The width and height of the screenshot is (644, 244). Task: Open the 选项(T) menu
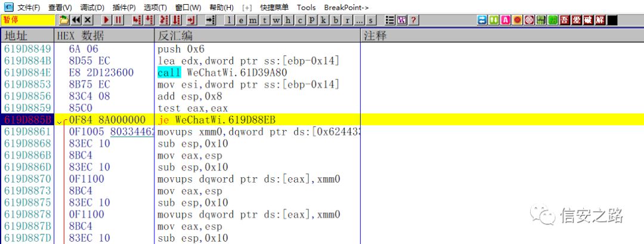pyautogui.click(x=155, y=7)
